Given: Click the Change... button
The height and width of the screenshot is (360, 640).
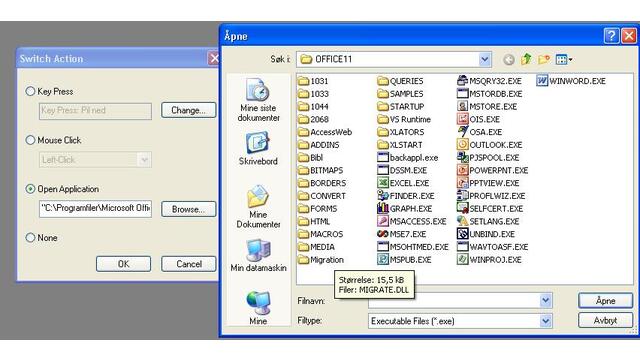Looking at the screenshot, I should point(188,110).
